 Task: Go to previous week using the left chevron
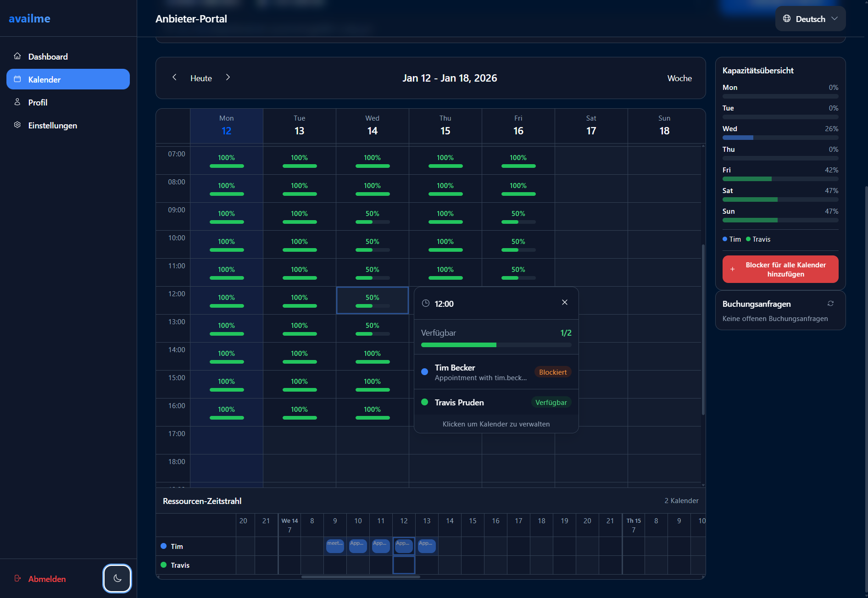click(175, 78)
